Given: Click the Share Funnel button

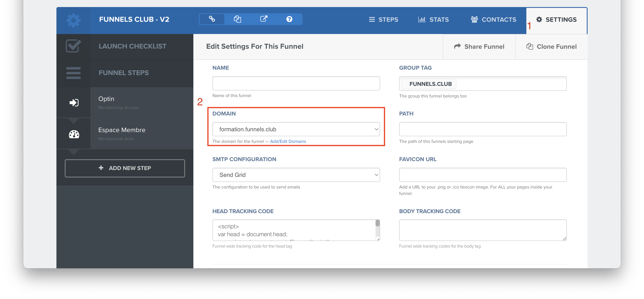Looking at the screenshot, I should 479,47.
